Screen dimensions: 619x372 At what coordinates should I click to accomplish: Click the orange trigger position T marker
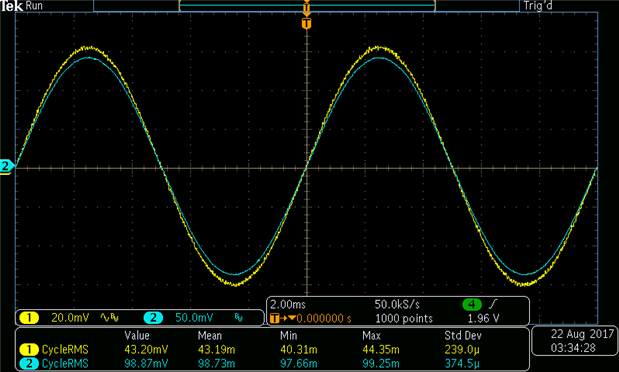point(306,23)
